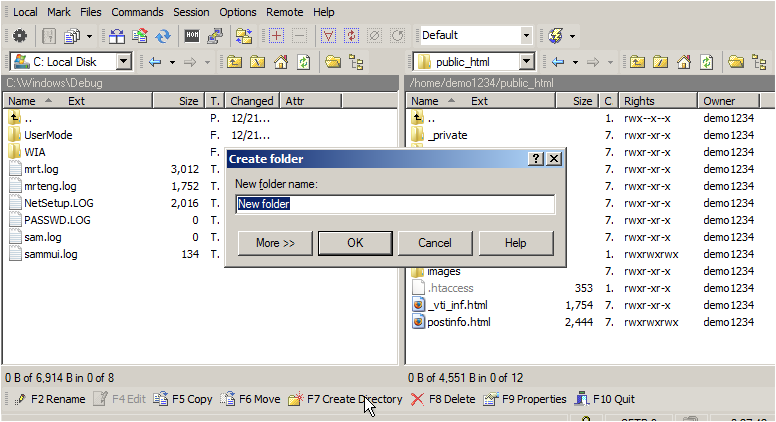Refresh the remote panel directory
776x422 pixels.
(x=706, y=62)
